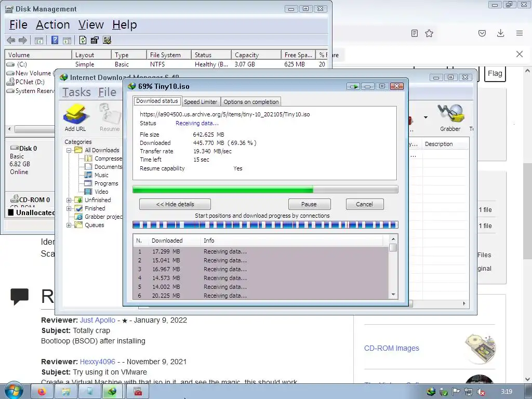Click Firefox reader view icon
This screenshot has width=532, height=399.
pos(414,33)
